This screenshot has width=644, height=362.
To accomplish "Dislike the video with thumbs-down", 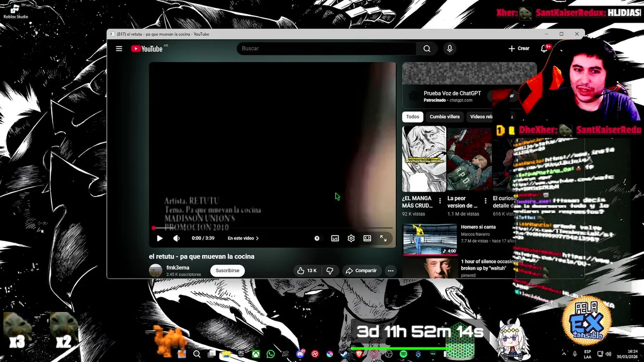I will 330,270.
